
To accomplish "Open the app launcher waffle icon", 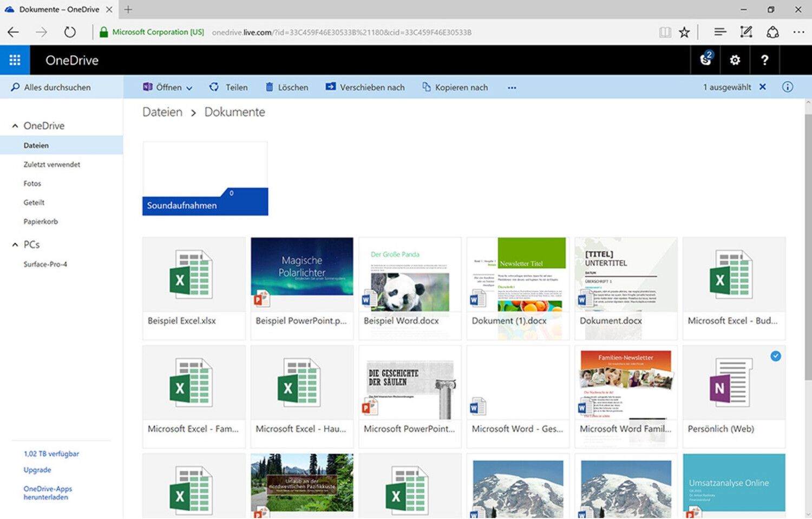I will (15, 60).
